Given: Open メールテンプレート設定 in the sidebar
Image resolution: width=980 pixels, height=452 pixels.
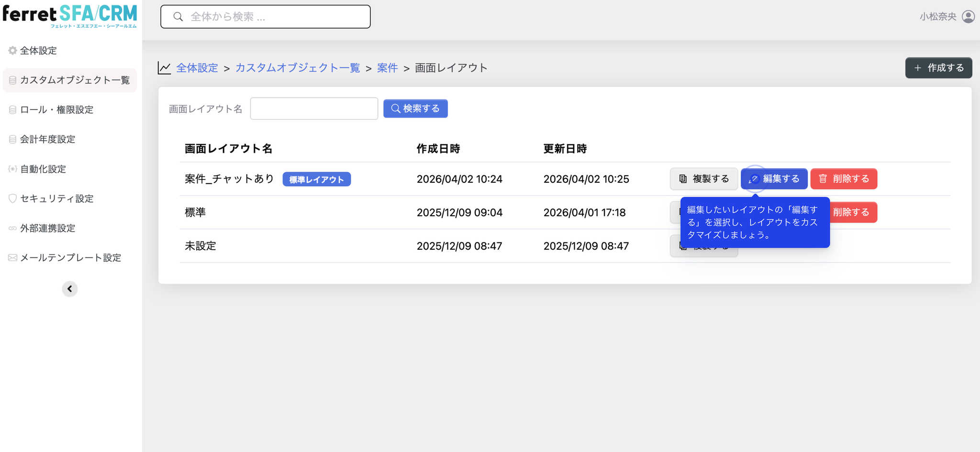Looking at the screenshot, I should [70, 258].
